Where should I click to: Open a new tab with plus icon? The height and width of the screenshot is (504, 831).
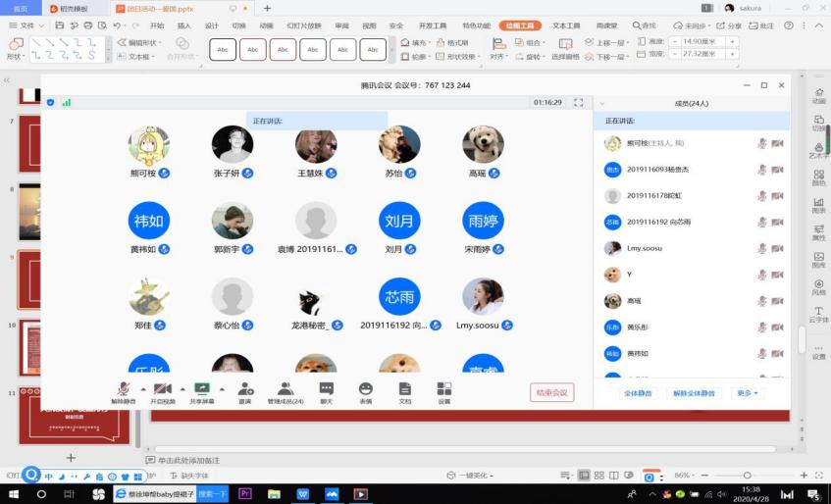[x=267, y=9]
